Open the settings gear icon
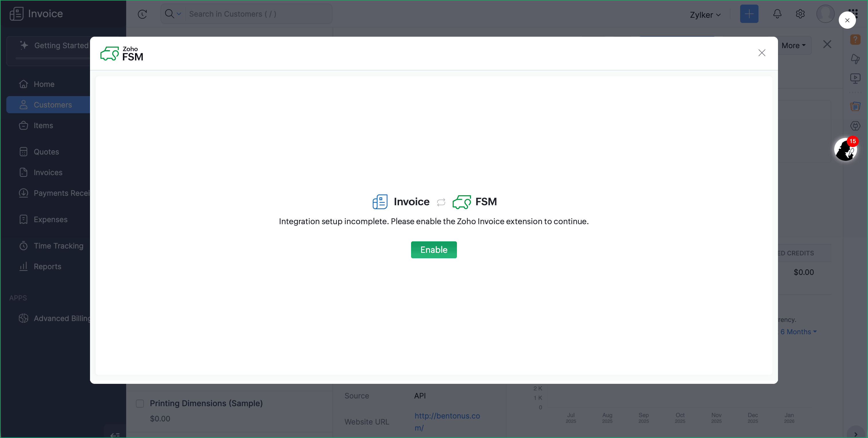Image resolution: width=868 pixels, height=438 pixels. coord(800,14)
